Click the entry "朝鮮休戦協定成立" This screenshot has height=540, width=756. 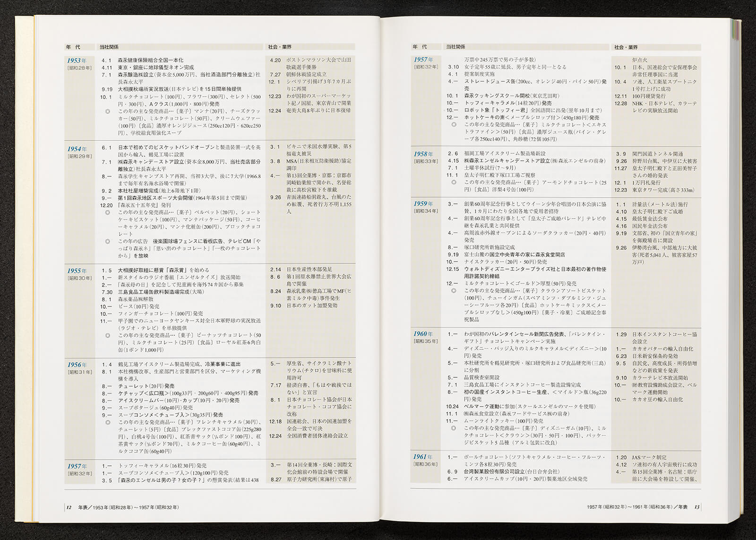pos(306,74)
